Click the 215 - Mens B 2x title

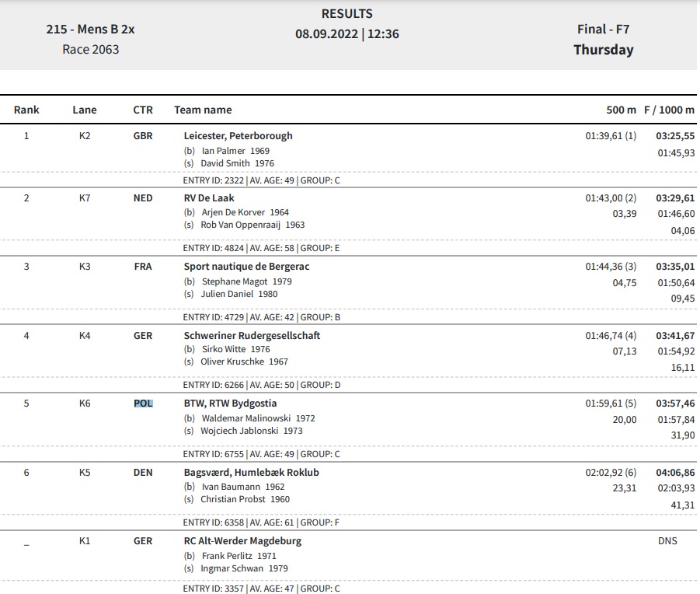(x=90, y=29)
